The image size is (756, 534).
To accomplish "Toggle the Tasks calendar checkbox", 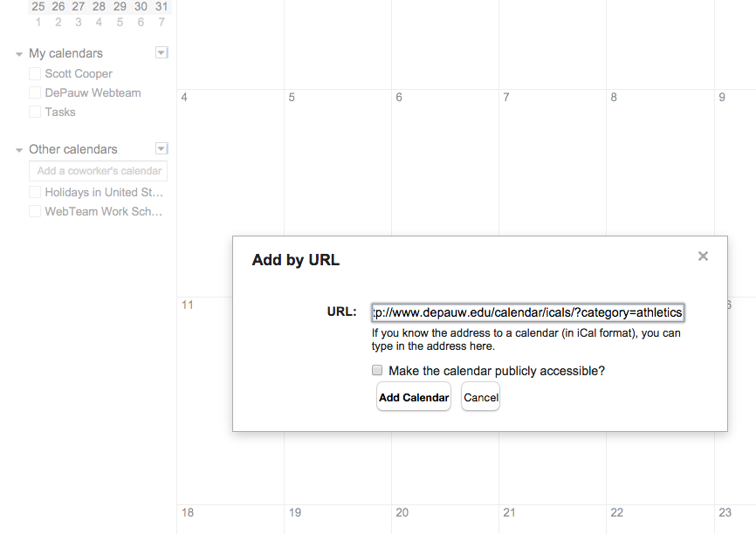I will (x=35, y=112).
